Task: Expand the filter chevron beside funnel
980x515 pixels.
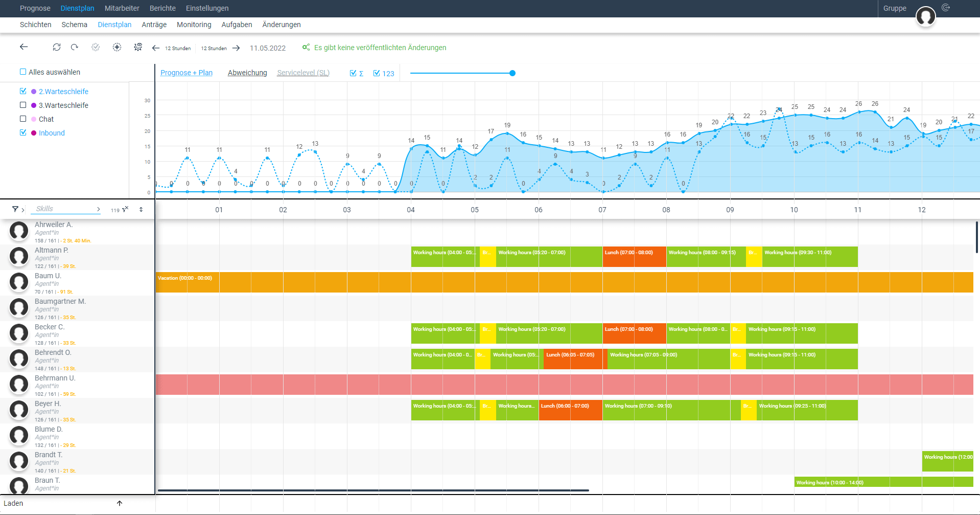Action: pos(23,210)
